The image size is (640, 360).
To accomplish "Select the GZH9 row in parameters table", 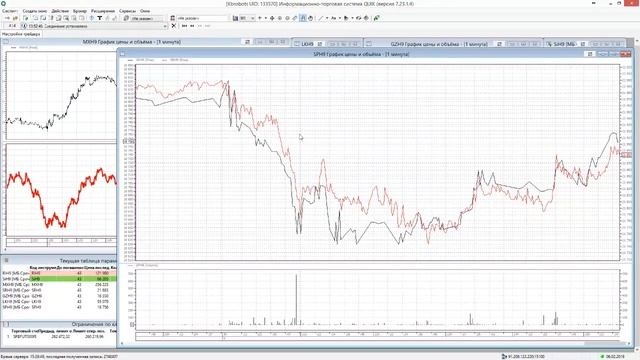I will (x=59, y=296).
